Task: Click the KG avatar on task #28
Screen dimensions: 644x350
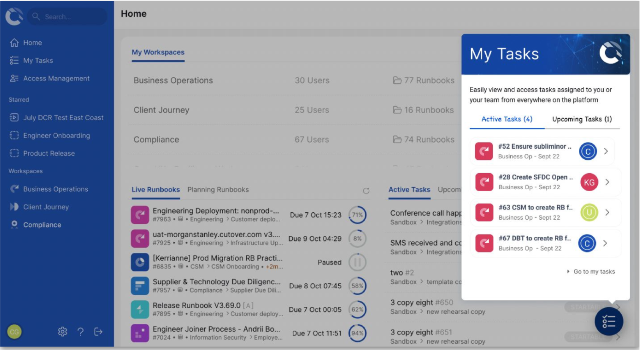Action: 589,182
